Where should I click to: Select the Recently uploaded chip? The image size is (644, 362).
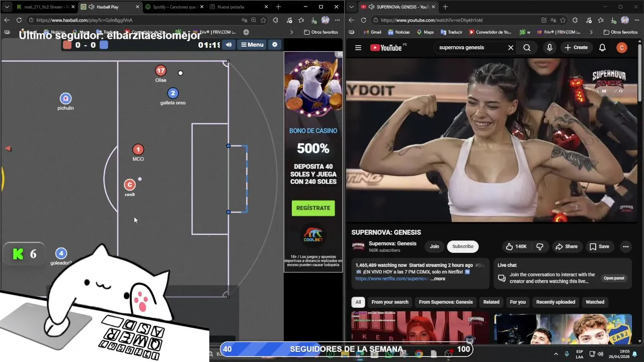pyautogui.click(x=555, y=302)
